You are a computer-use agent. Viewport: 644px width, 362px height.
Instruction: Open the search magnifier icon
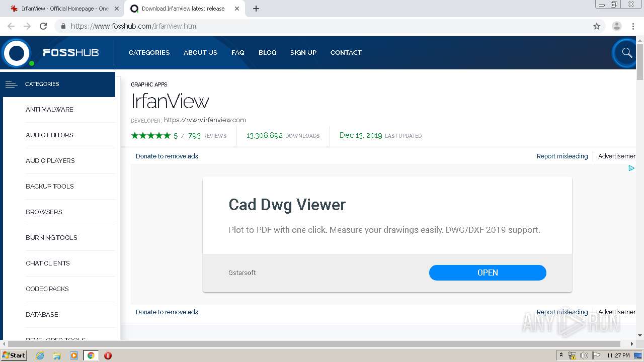pyautogui.click(x=626, y=53)
